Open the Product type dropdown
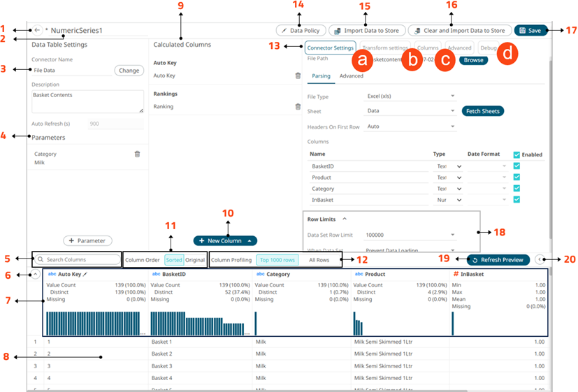 [449, 177]
